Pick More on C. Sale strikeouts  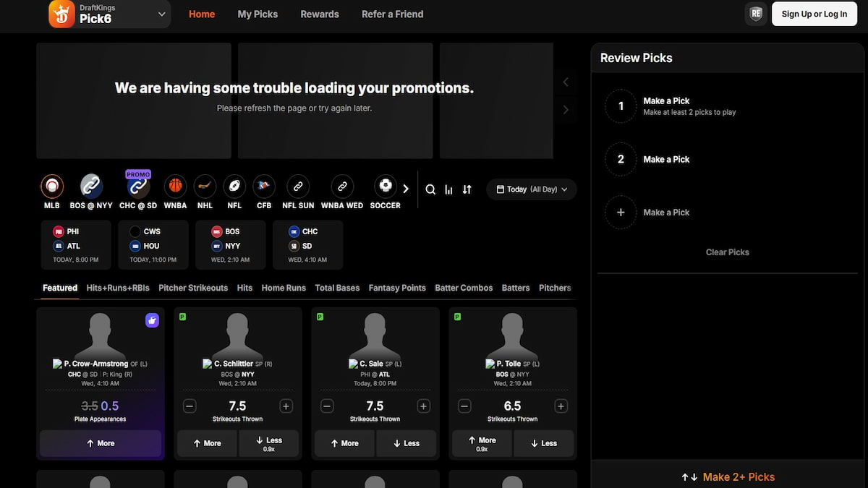click(x=344, y=443)
